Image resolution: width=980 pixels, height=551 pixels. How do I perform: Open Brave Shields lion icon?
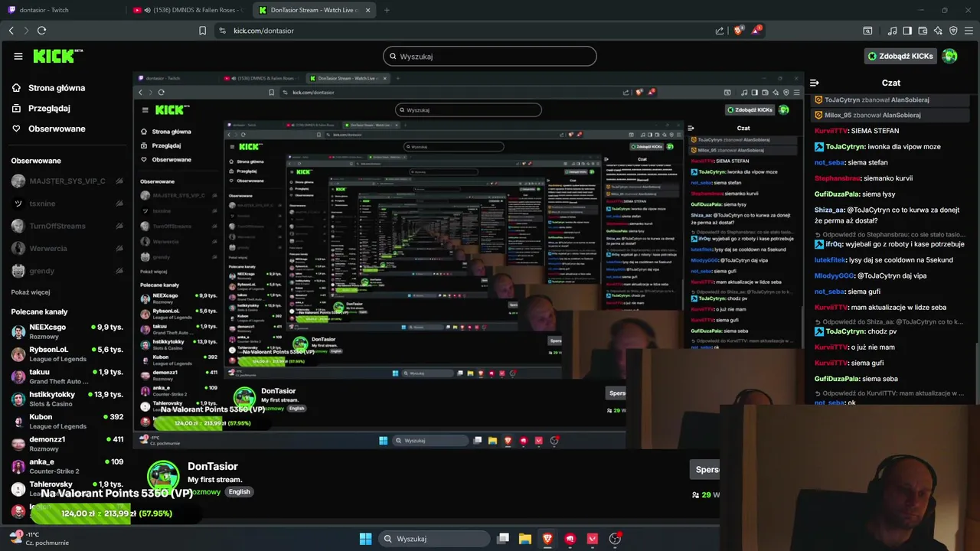tap(739, 31)
